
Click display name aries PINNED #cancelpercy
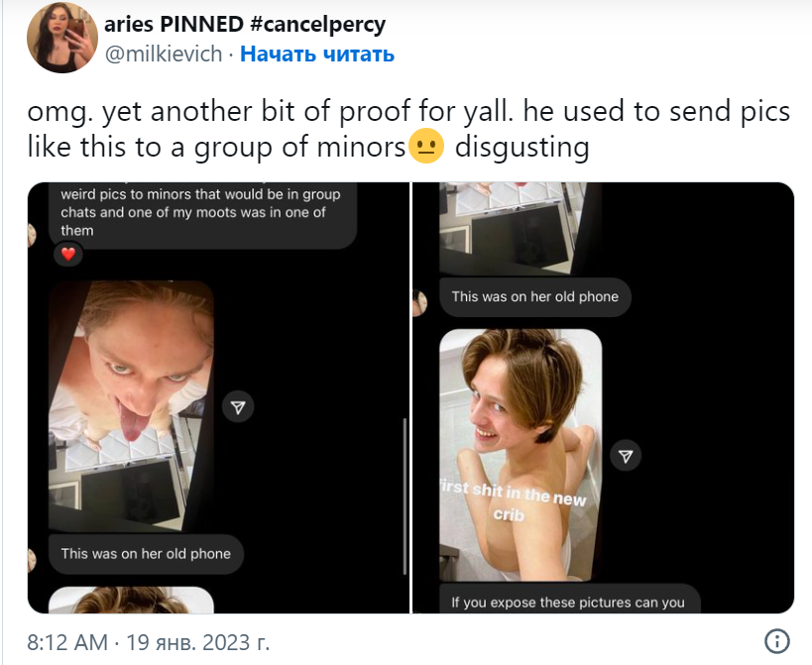tap(245, 24)
